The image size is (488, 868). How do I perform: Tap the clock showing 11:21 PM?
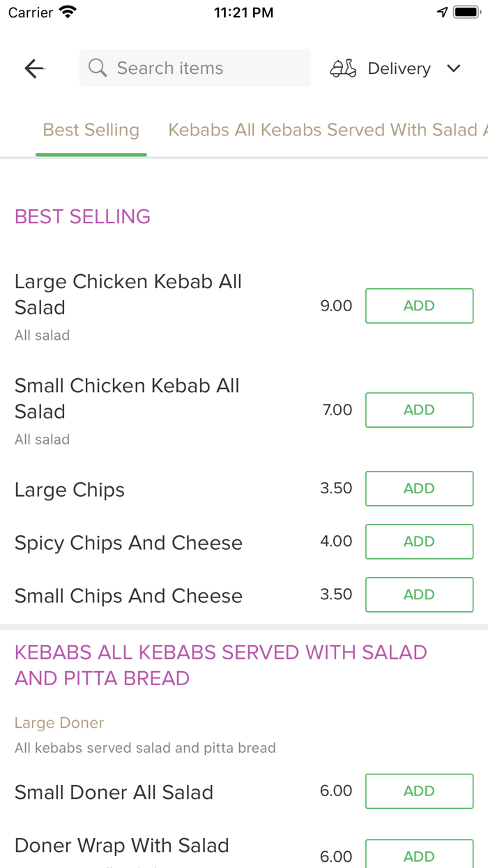[243, 11]
